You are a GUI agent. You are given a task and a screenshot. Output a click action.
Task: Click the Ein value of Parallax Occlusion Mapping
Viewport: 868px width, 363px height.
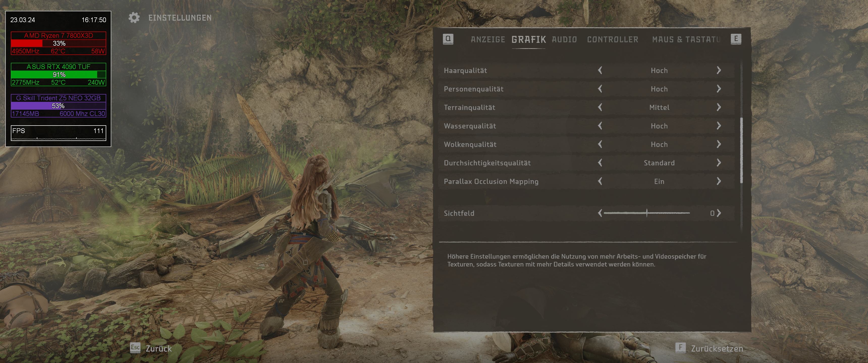click(x=659, y=181)
